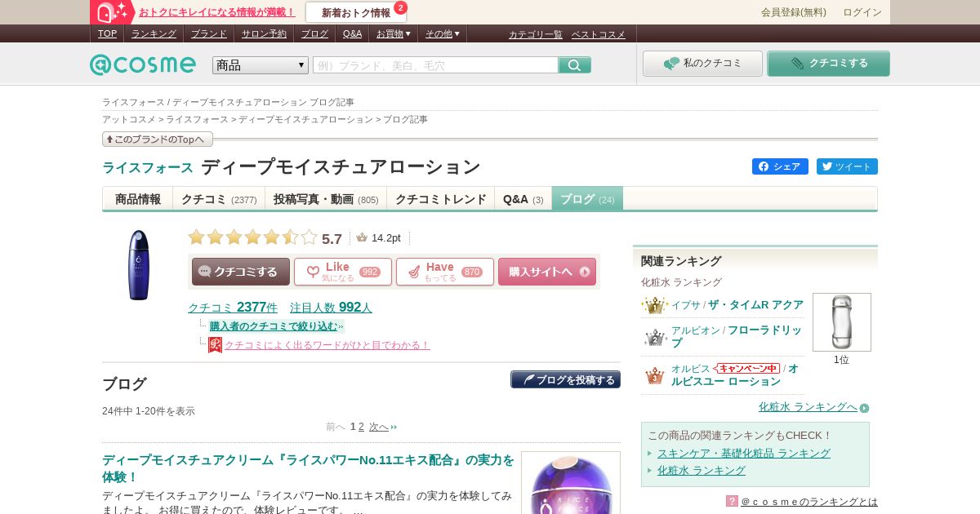The image size is (980, 514).
Task: Click ライスフォース brand name link in title
Action: click(x=148, y=167)
